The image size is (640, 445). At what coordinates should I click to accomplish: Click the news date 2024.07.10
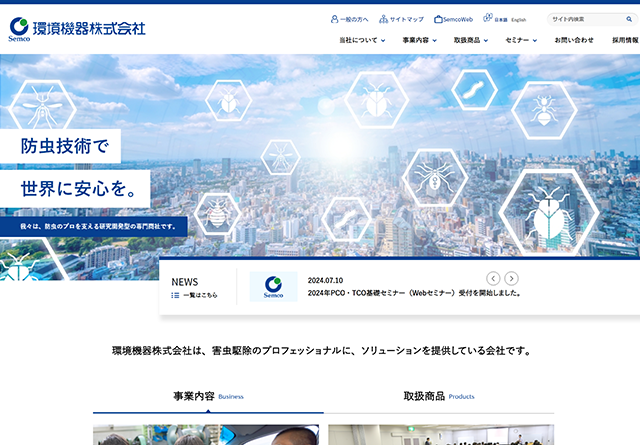[325, 280]
